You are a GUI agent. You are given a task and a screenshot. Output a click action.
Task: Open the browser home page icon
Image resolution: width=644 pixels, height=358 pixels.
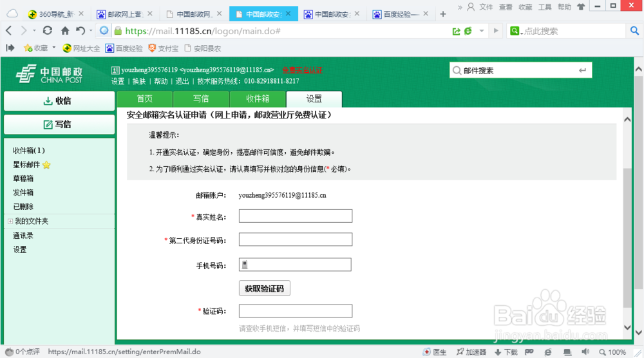pyautogui.click(x=65, y=30)
